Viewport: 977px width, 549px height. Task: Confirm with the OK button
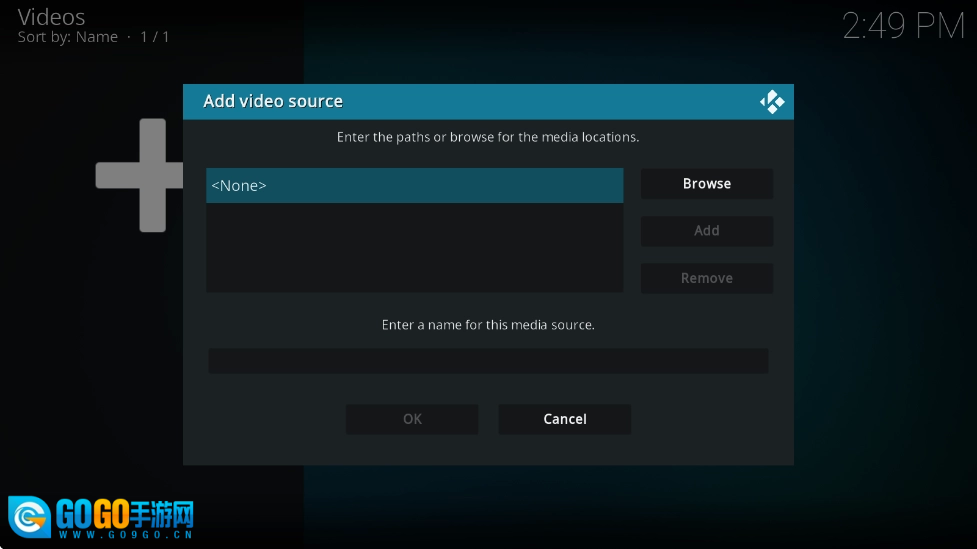click(x=412, y=419)
